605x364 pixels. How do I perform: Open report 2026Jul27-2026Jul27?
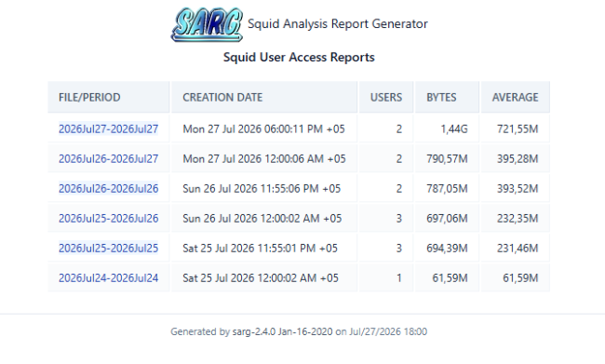(x=108, y=128)
